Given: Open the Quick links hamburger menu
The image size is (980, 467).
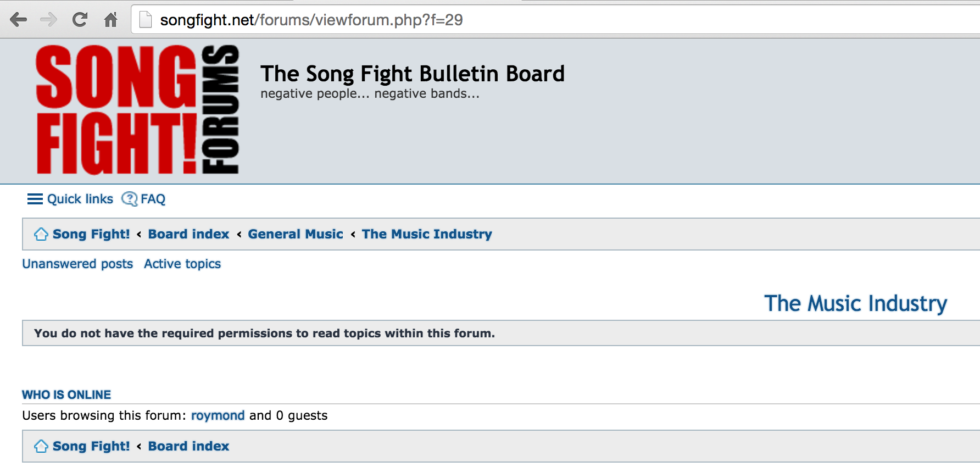Looking at the screenshot, I should pos(70,199).
